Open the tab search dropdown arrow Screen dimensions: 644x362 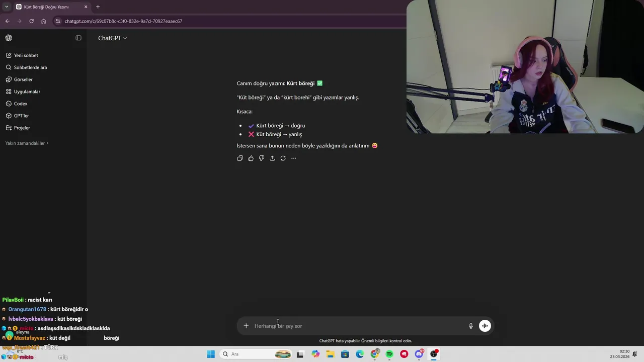tap(6, 7)
